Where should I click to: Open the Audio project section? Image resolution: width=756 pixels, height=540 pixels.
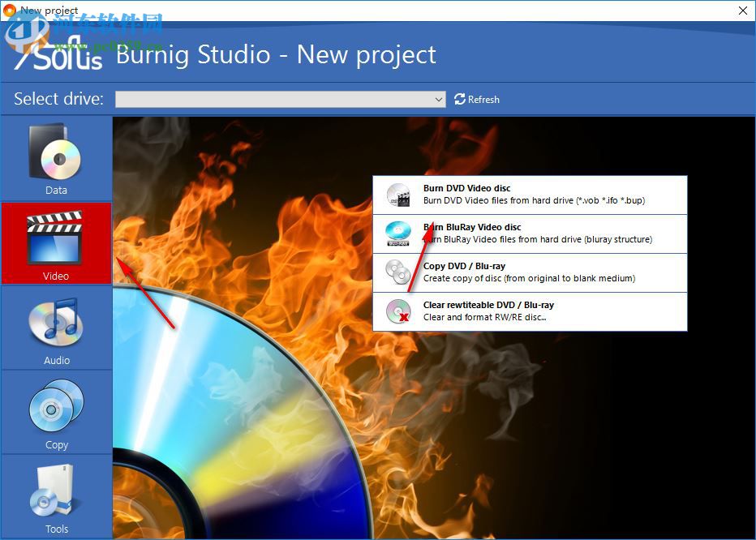tap(56, 324)
